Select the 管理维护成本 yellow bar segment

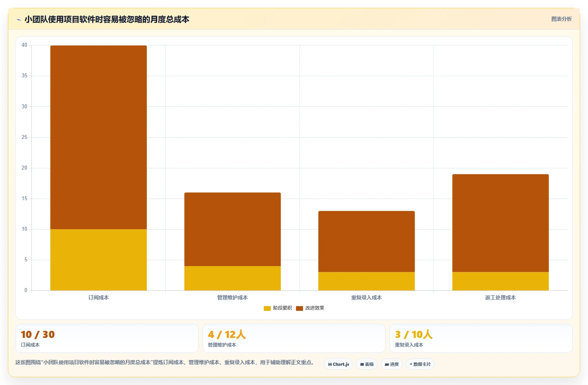[x=232, y=278]
